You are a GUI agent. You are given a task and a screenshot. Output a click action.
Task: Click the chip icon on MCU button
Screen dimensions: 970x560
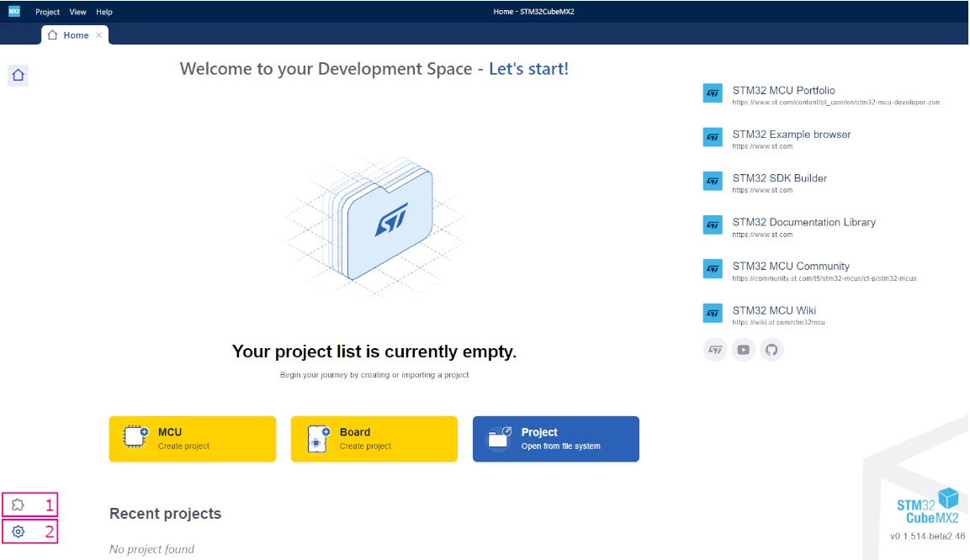(x=135, y=436)
